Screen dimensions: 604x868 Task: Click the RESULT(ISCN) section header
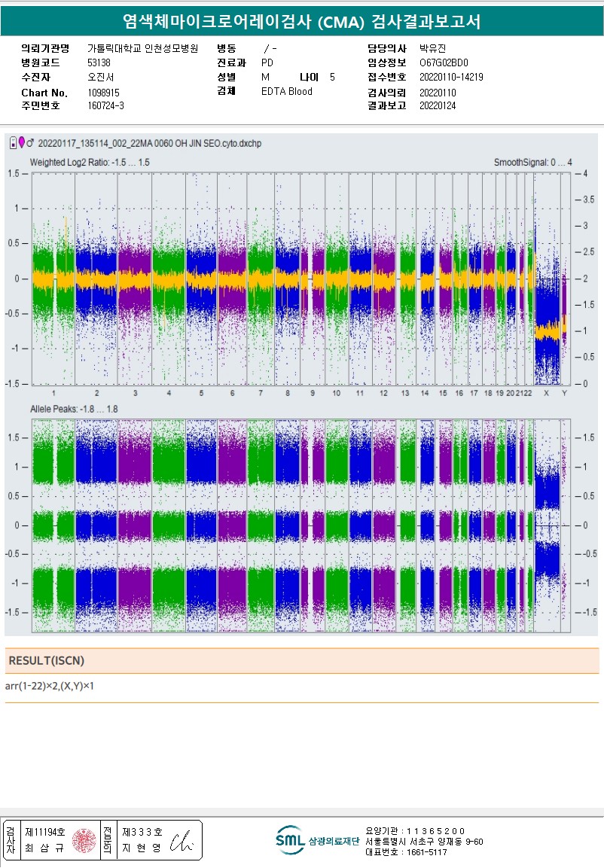pos(46,660)
